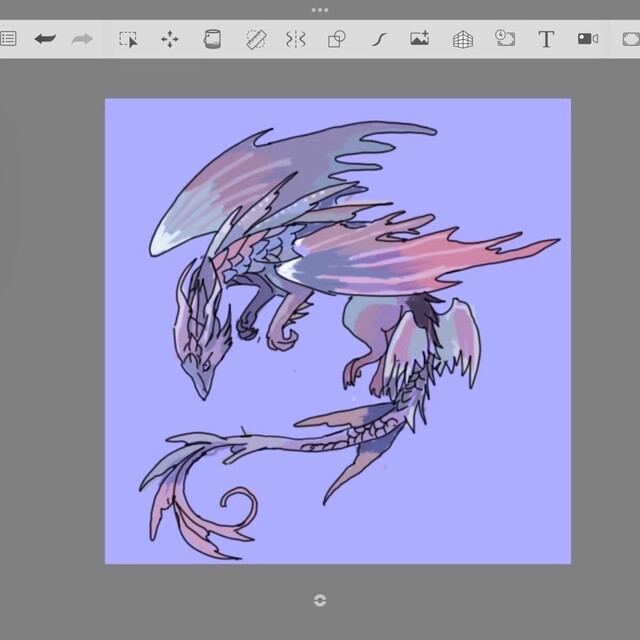This screenshot has width=640, height=640.
Task: Import an image with the picture icon
Action: click(420, 39)
